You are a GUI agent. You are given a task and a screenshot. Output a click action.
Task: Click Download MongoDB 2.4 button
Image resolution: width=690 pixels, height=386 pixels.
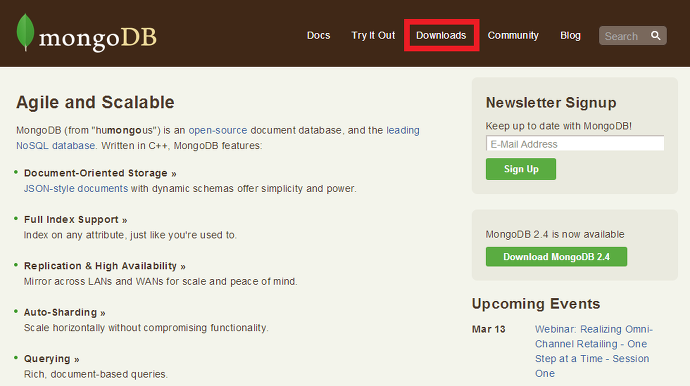pyautogui.click(x=556, y=257)
